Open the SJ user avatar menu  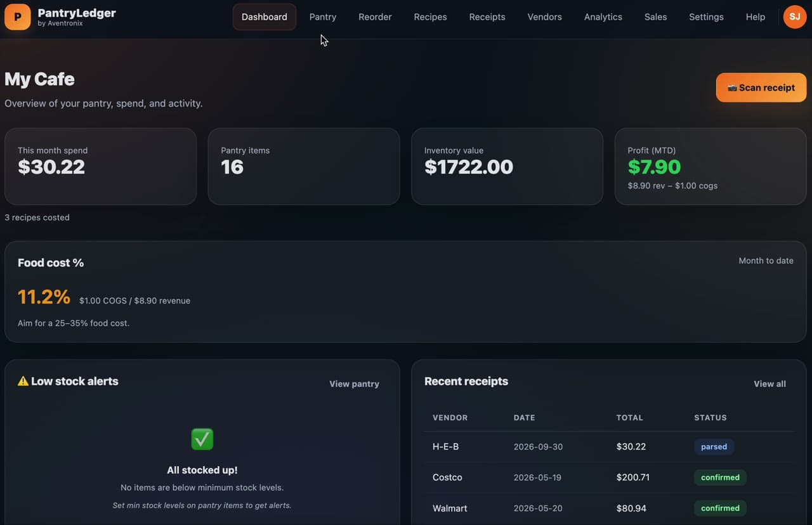coord(795,17)
